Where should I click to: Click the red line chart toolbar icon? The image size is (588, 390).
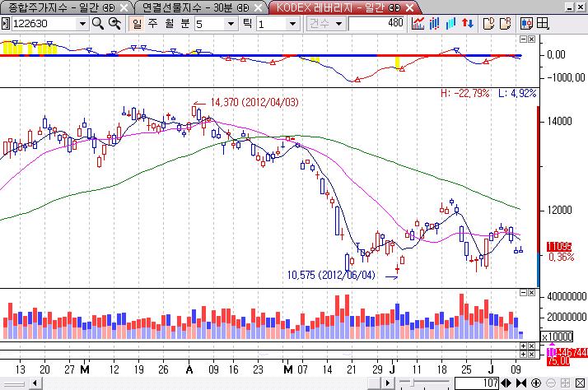point(418,24)
